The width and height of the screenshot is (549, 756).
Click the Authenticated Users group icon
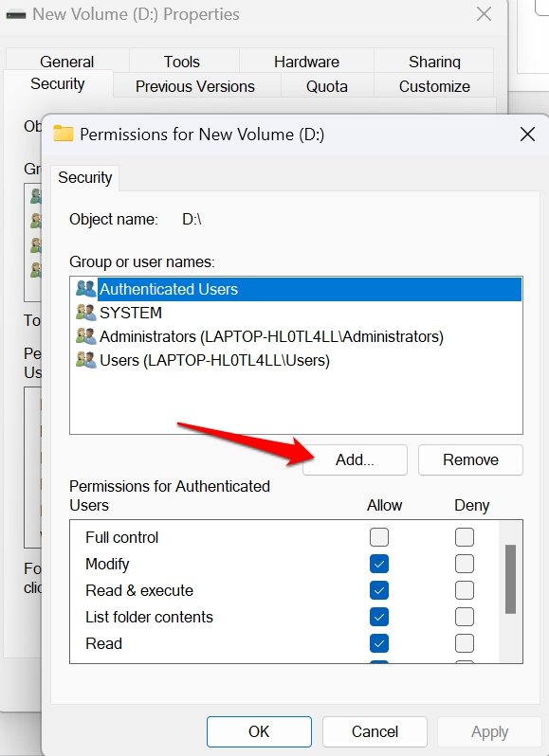(86, 289)
